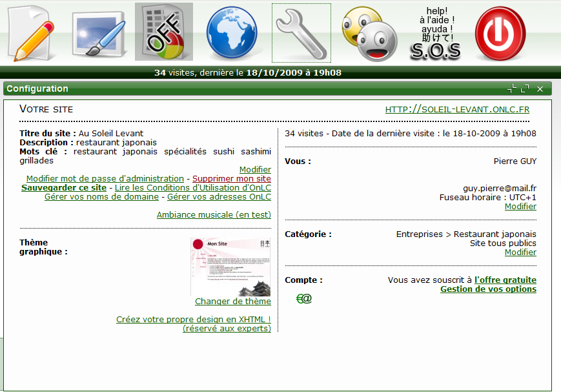Shrink the Configuration panel
Image resolution: width=561 pixels, height=392 pixels.
pyautogui.click(x=512, y=88)
